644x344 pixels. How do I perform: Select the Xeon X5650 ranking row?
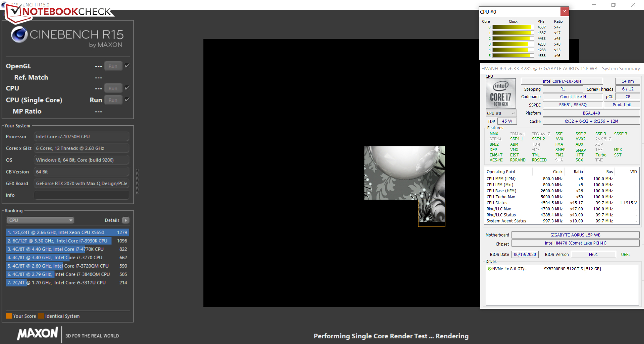tap(67, 232)
